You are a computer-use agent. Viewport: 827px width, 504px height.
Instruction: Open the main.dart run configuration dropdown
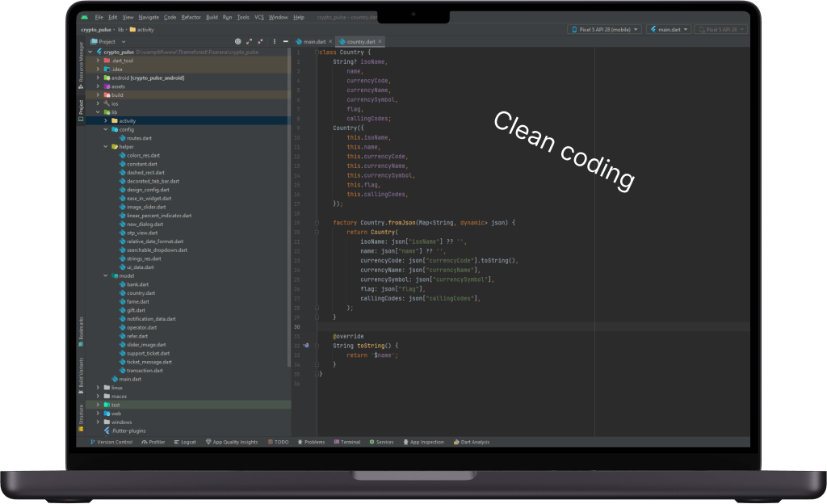[670, 30]
